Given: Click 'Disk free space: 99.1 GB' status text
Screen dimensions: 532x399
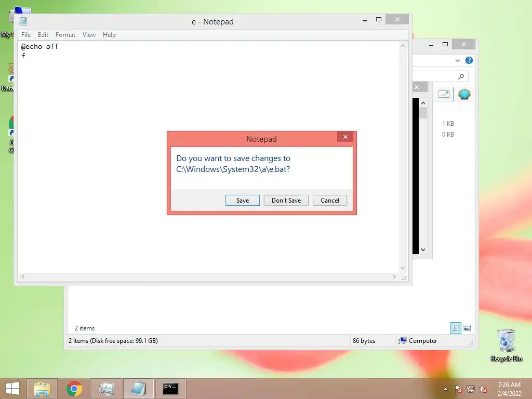Looking at the screenshot, I should (124, 341).
